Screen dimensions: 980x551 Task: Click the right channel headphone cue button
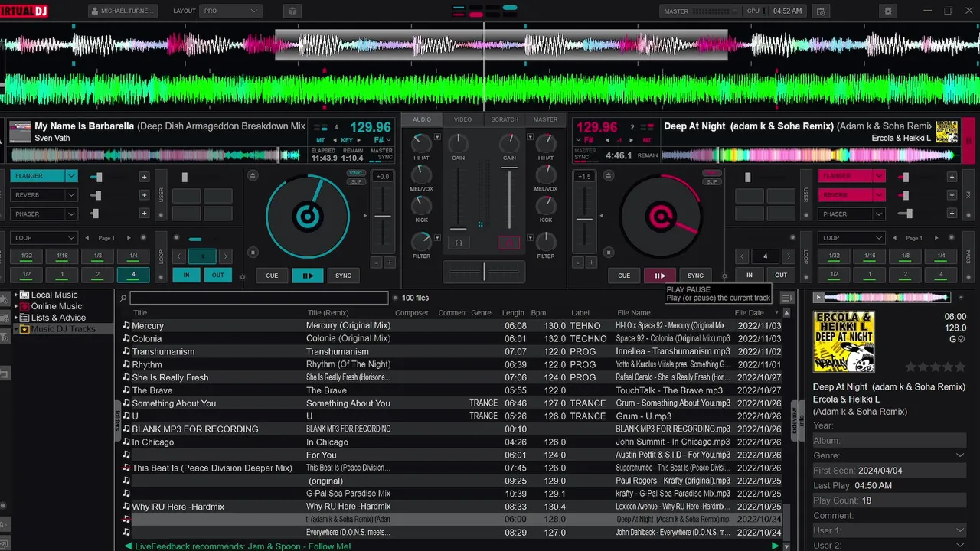508,243
